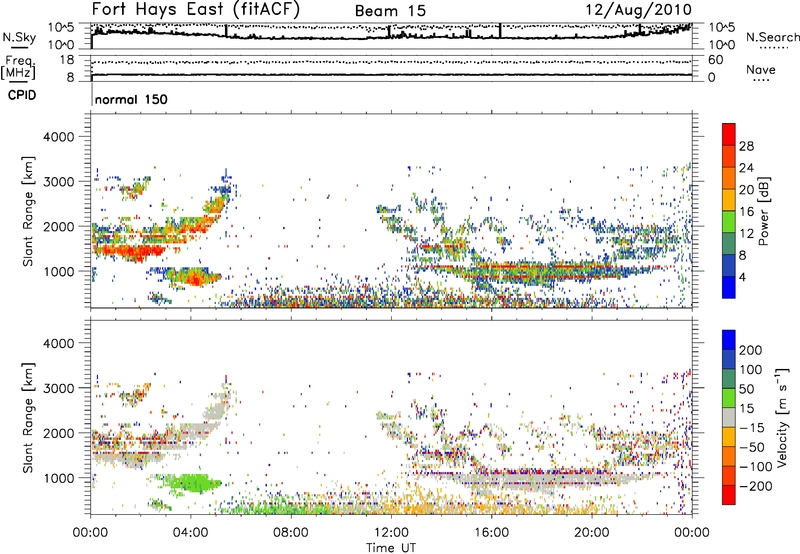The image size is (800, 554).
Task: Click the 'Fort Hays East (fitACF)' title
Action: (x=196, y=9)
